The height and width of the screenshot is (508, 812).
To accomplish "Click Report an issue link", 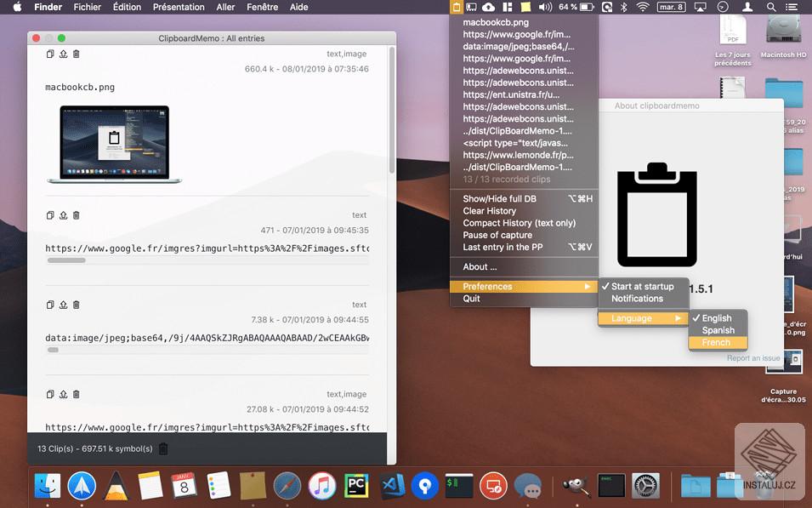I will [x=753, y=358].
